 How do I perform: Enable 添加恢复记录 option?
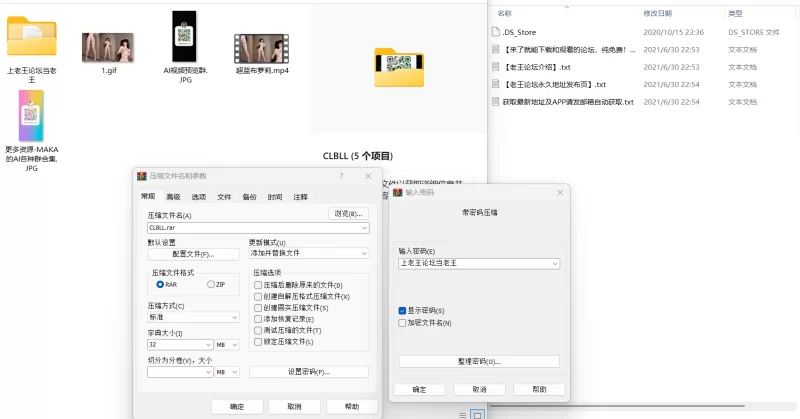point(258,319)
